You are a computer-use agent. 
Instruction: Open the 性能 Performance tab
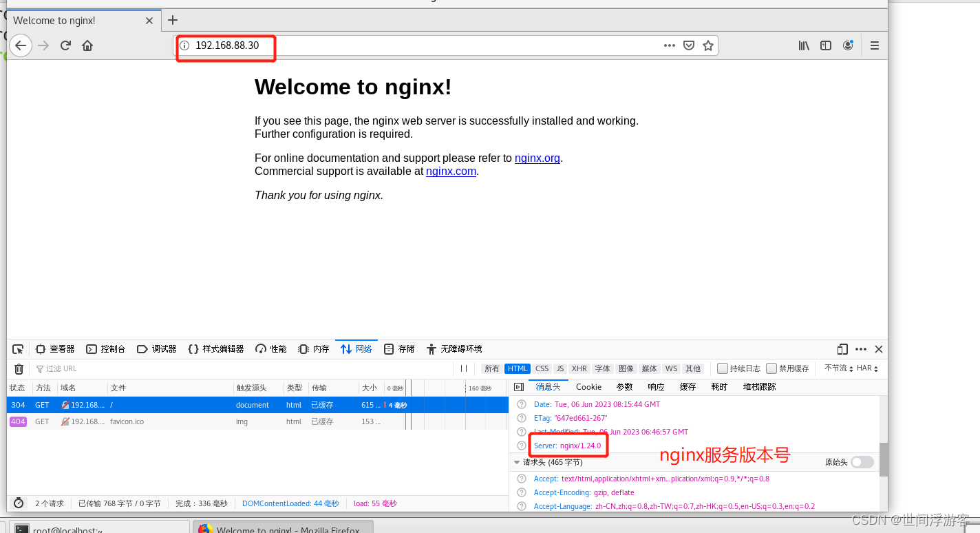point(270,349)
